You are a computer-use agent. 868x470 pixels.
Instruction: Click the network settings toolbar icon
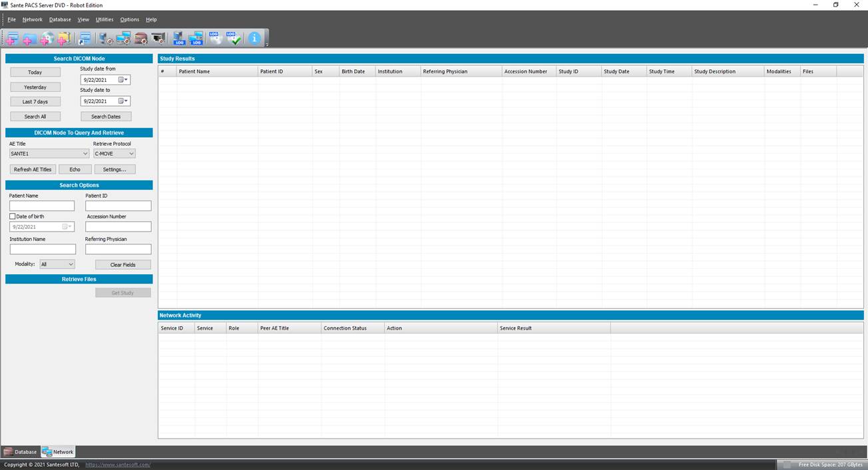click(x=124, y=38)
